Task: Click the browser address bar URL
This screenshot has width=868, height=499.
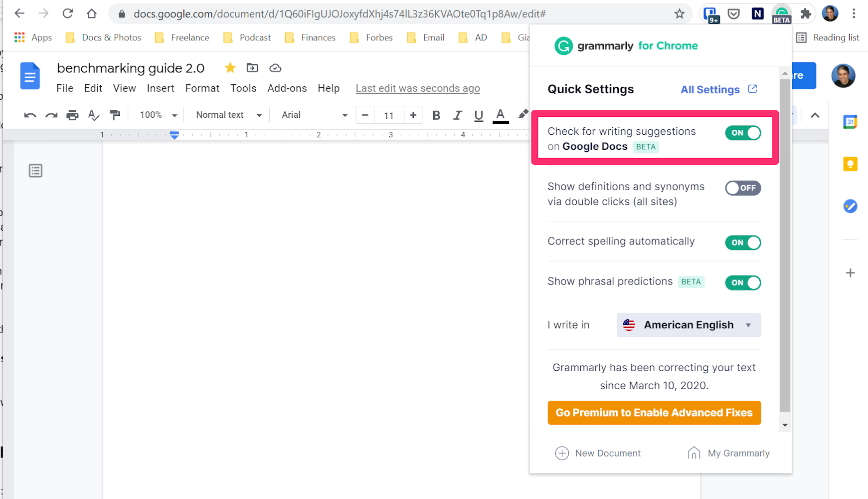Action: click(340, 14)
